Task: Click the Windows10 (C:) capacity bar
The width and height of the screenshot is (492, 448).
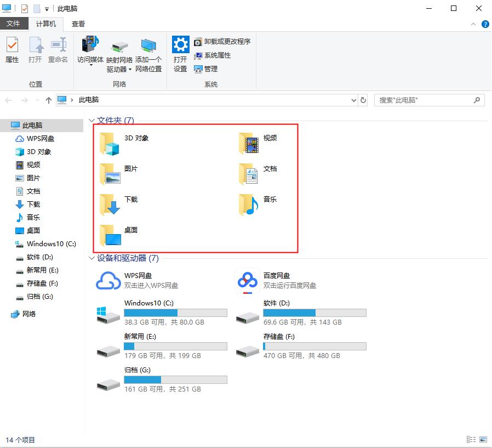Action: point(175,312)
